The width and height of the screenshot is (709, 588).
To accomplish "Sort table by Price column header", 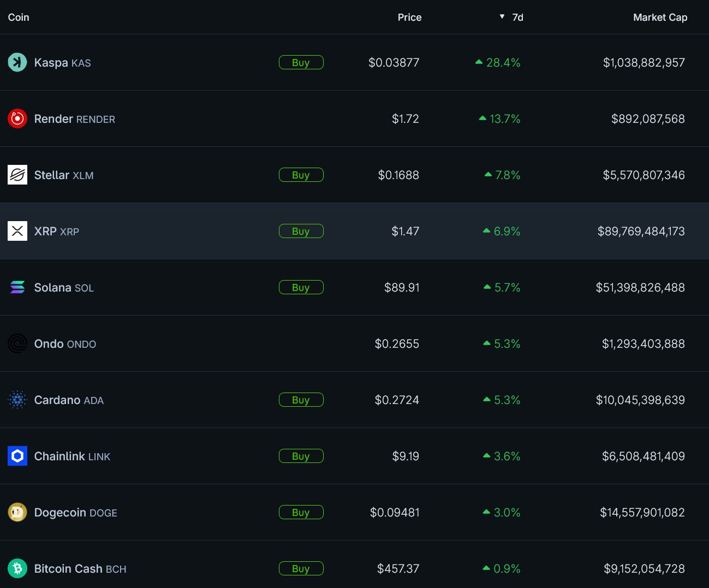I will [x=409, y=17].
